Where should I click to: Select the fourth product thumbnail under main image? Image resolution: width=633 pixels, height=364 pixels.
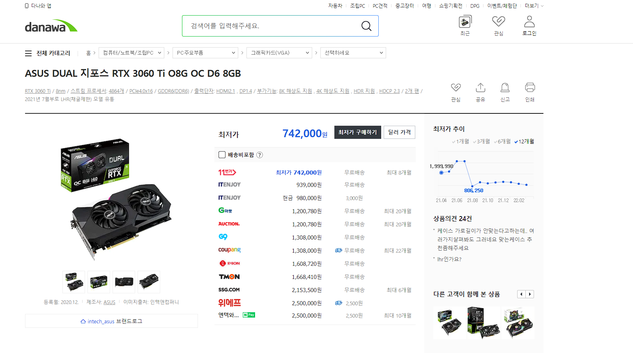149,282
